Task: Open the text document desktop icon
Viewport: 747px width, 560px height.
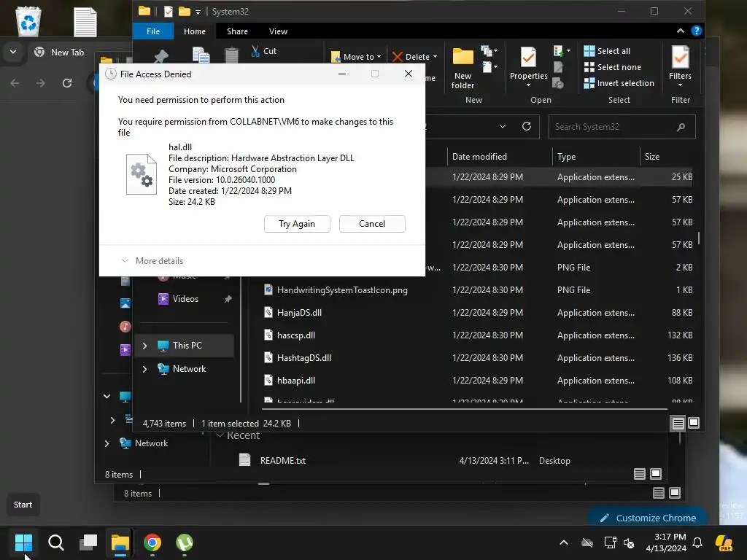Action: (85, 21)
